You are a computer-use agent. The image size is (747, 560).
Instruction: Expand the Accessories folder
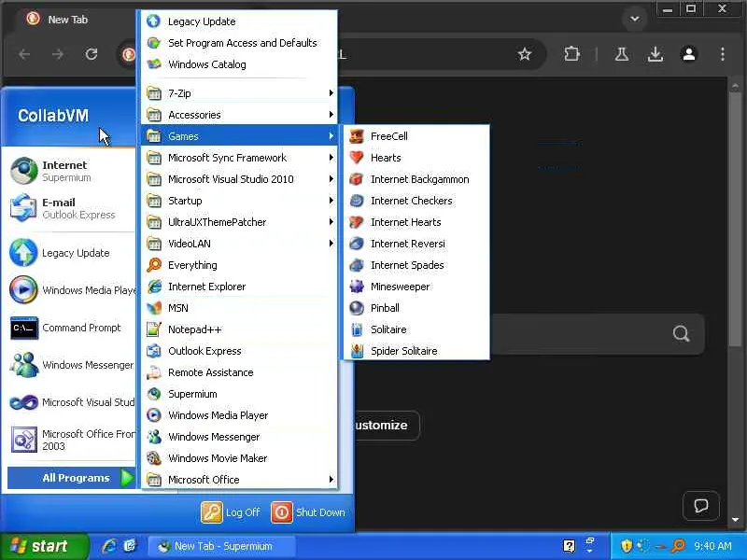pos(239,115)
